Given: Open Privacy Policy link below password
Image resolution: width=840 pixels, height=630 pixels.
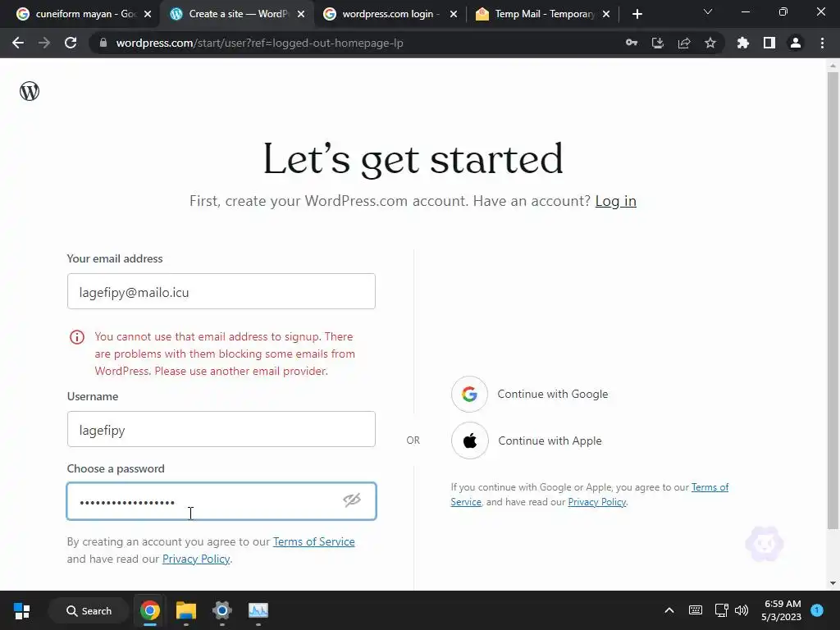Looking at the screenshot, I should 196,559.
